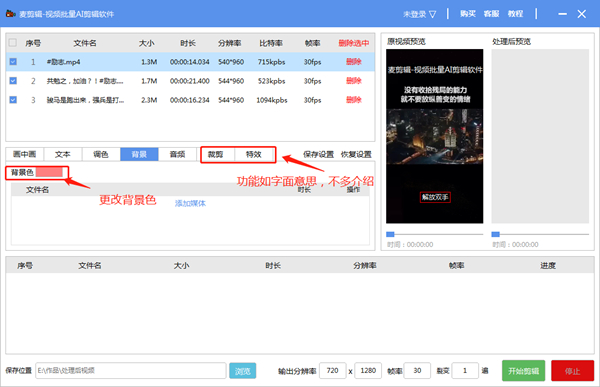Click the 添加媒体 link

pyautogui.click(x=190, y=203)
